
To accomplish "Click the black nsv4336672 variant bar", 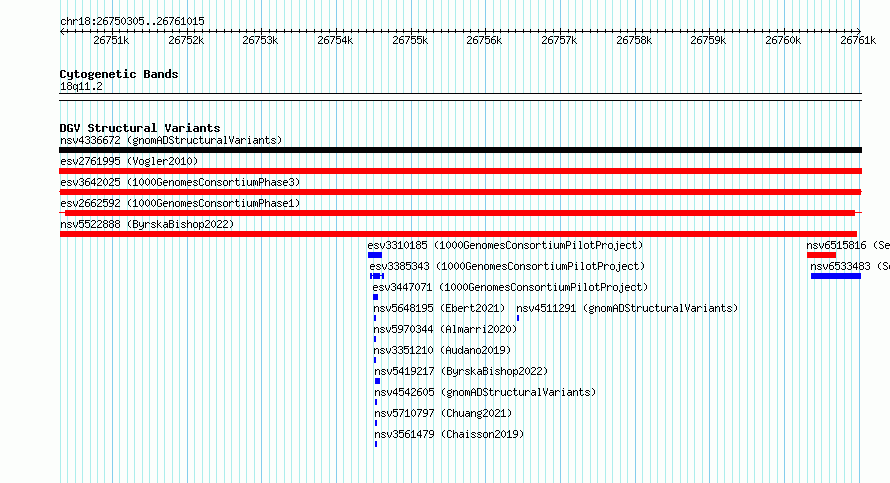I will (460, 150).
